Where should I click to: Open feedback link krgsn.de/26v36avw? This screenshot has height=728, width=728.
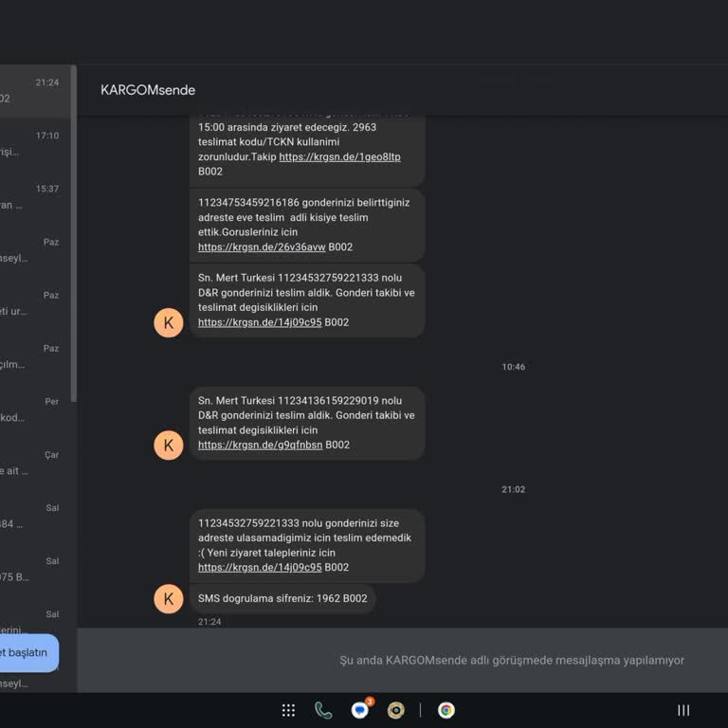(x=262, y=247)
